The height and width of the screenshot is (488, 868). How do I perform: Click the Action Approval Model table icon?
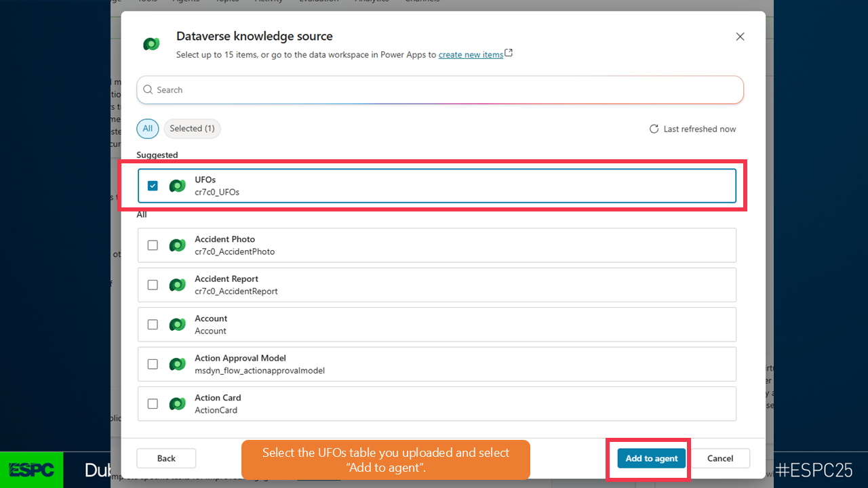click(177, 364)
